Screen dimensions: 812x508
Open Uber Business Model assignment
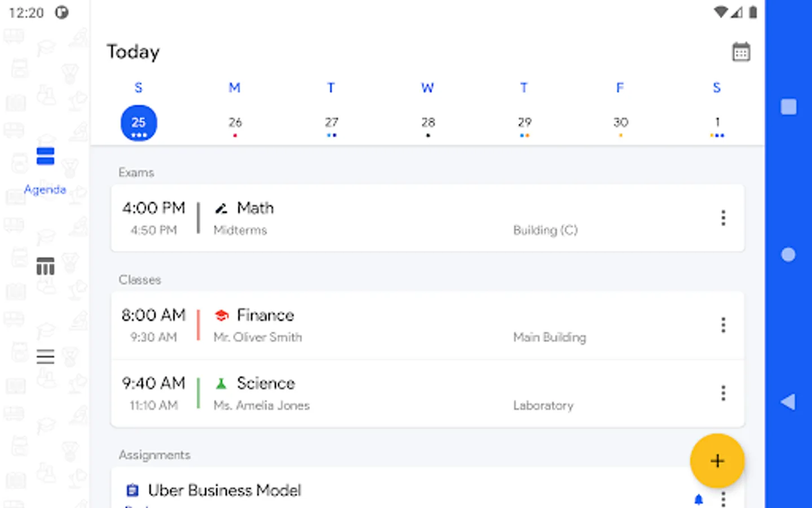tap(338, 491)
